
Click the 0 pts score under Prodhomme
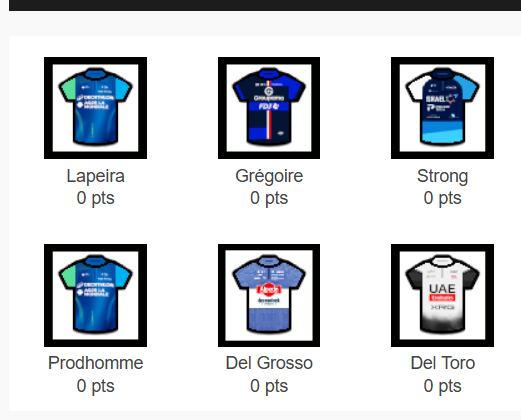click(95, 386)
